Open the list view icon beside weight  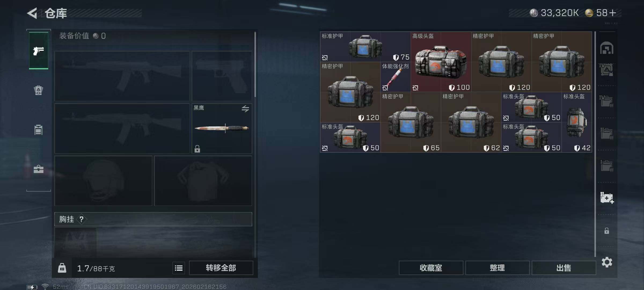179,268
